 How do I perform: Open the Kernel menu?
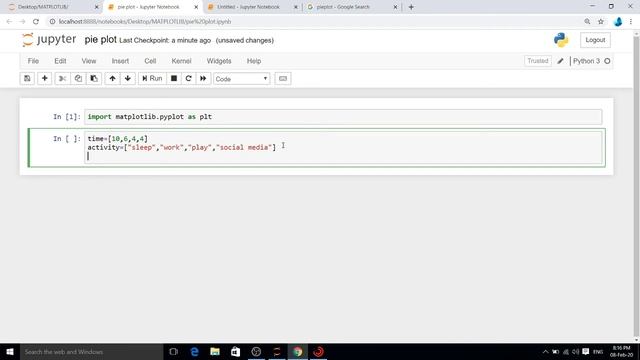pyautogui.click(x=181, y=61)
